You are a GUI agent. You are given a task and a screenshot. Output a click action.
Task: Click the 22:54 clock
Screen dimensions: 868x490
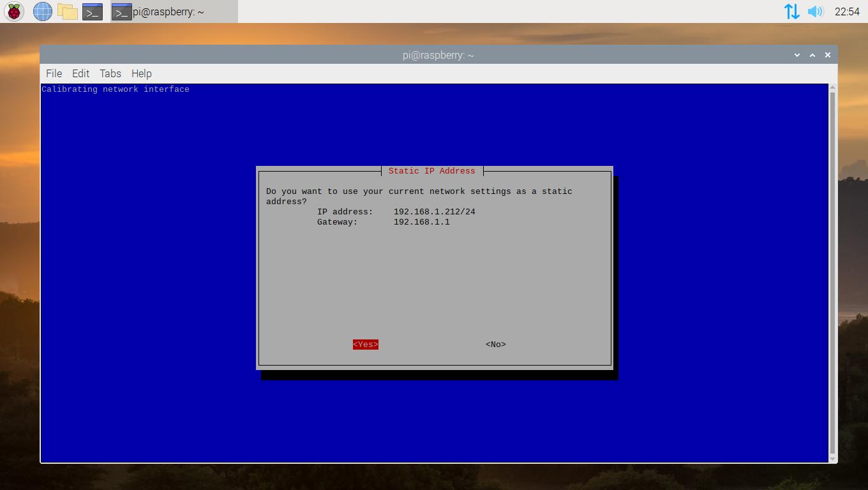pyautogui.click(x=847, y=11)
